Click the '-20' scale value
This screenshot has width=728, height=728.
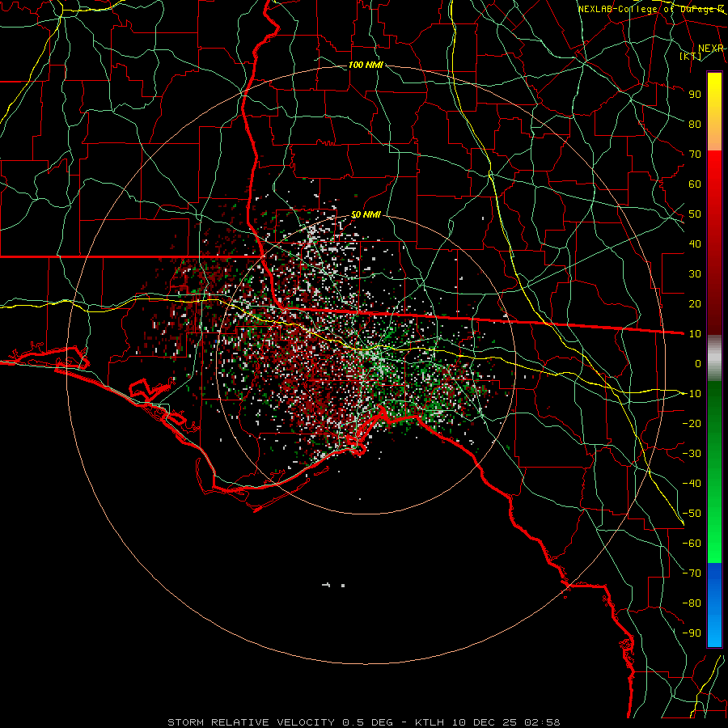tap(692, 423)
